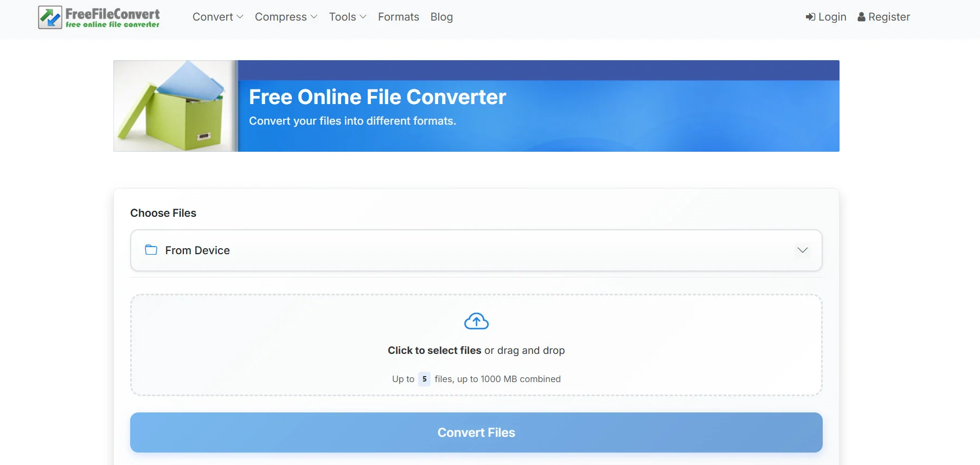
Task: Open the Compress menu
Action: click(286, 17)
